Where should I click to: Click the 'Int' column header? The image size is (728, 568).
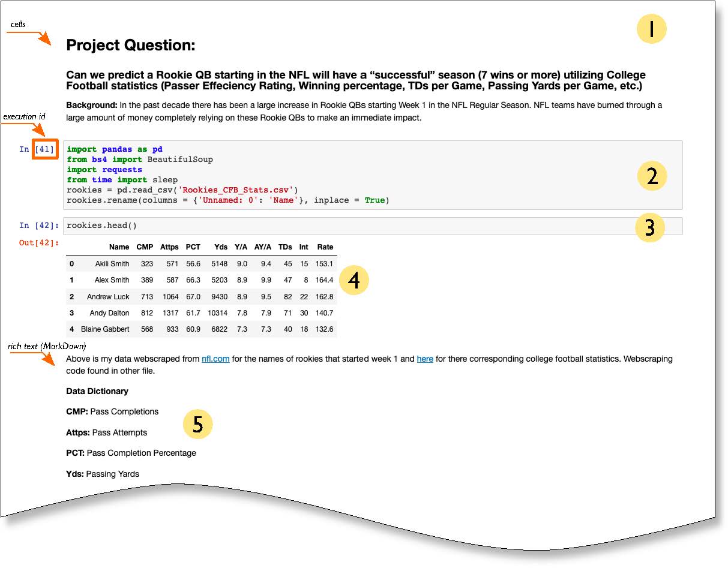[304, 247]
